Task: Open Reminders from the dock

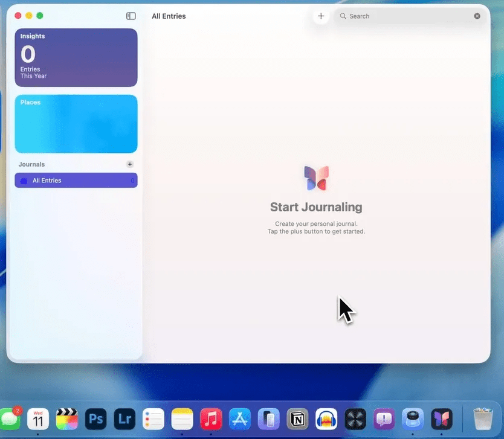Action: (153, 418)
